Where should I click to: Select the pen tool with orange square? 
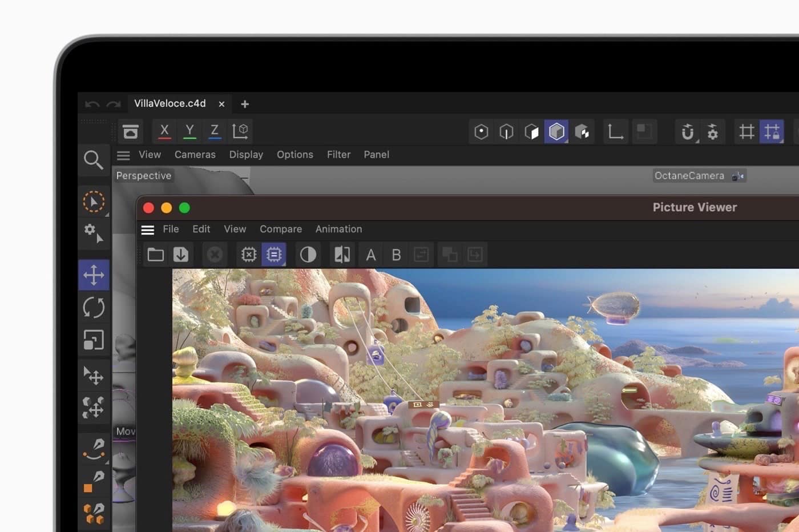point(94,481)
